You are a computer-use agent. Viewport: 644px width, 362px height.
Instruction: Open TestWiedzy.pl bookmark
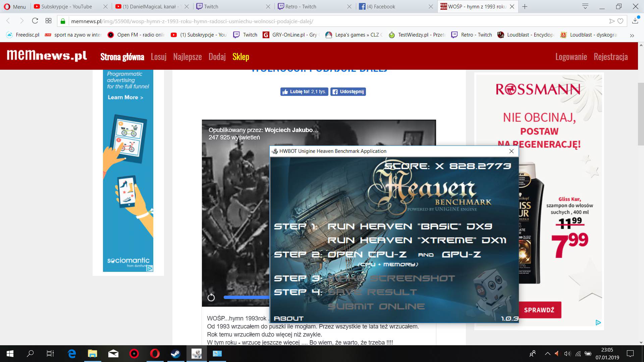point(417,35)
